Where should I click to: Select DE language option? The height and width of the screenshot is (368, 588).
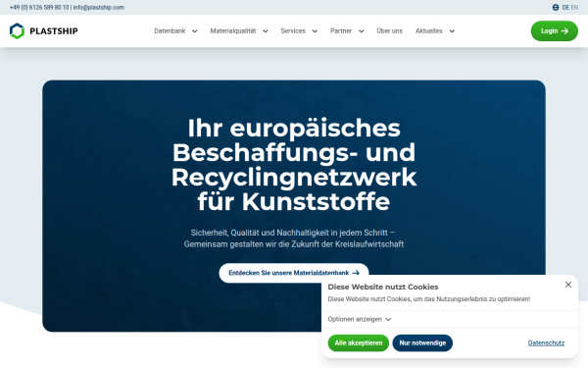click(x=565, y=8)
